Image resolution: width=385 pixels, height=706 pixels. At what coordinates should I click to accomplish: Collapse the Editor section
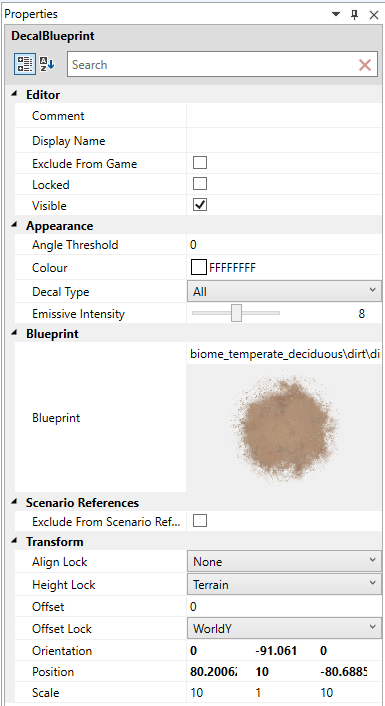(14, 94)
